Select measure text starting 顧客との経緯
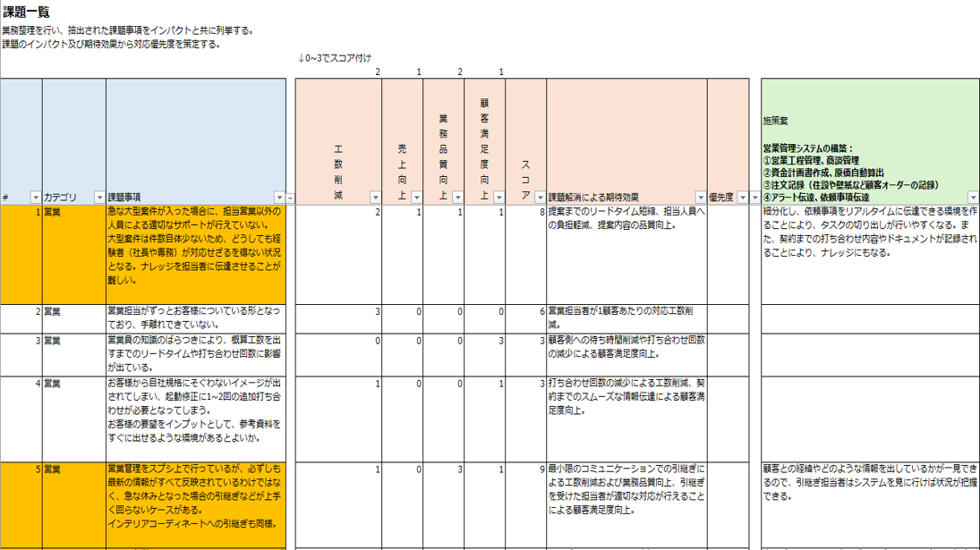980x550 pixels. [870, 505]
